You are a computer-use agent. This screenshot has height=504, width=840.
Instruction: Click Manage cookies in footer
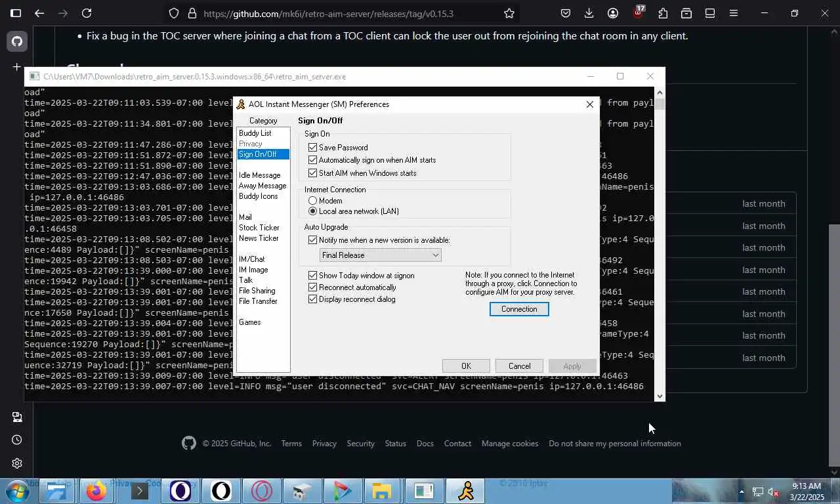[510, 444]
